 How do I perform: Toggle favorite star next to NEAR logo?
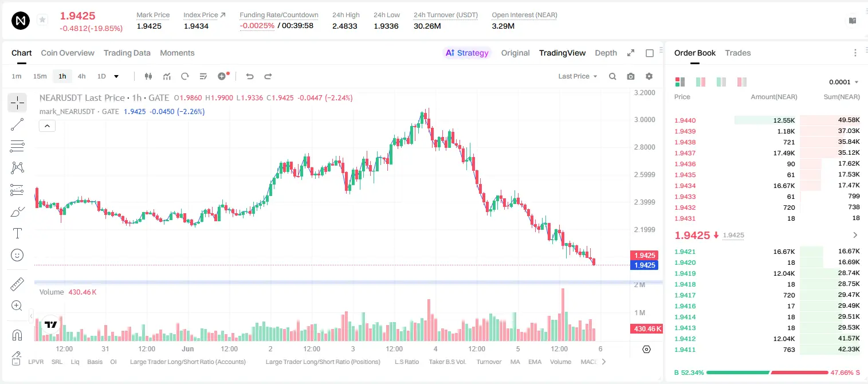pos(42,20)
